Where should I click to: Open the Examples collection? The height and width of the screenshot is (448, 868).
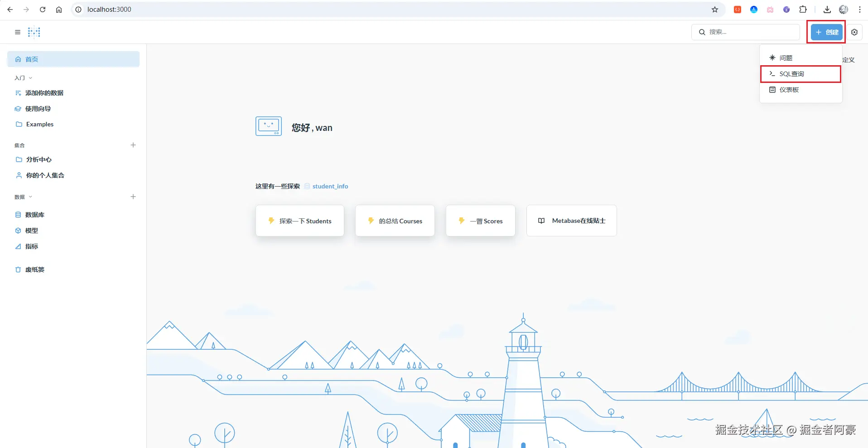[x=73, y=124]
